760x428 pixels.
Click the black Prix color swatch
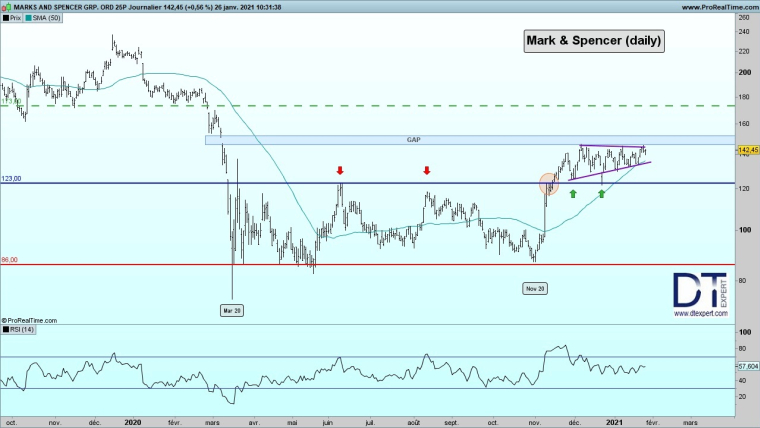(4, 18)
